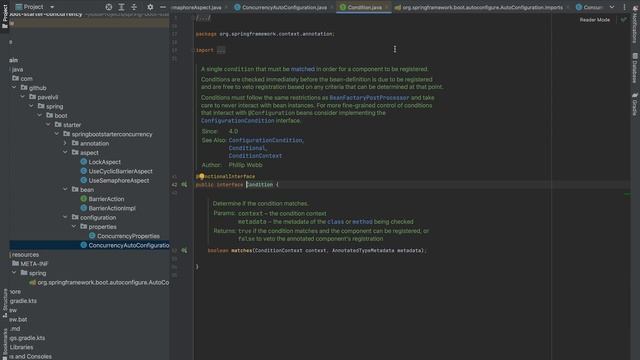
Task: Click the Condition interface name in code
Action: (x=260, y=184)
